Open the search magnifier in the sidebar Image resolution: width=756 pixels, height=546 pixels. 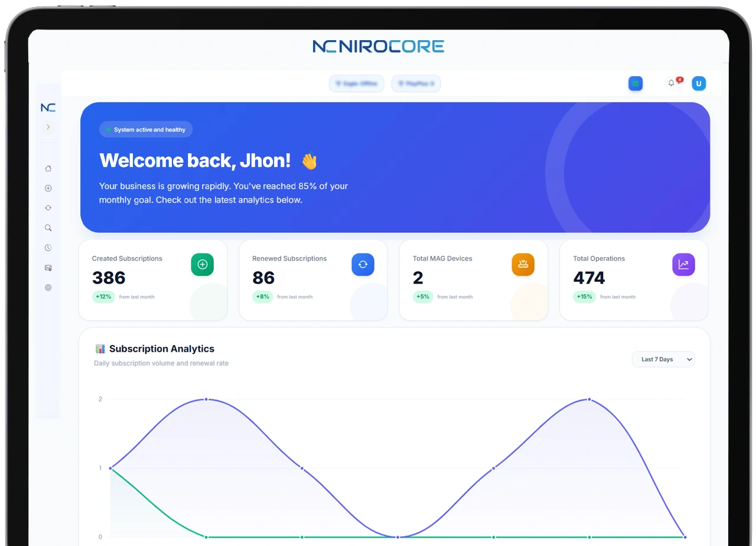48,227
